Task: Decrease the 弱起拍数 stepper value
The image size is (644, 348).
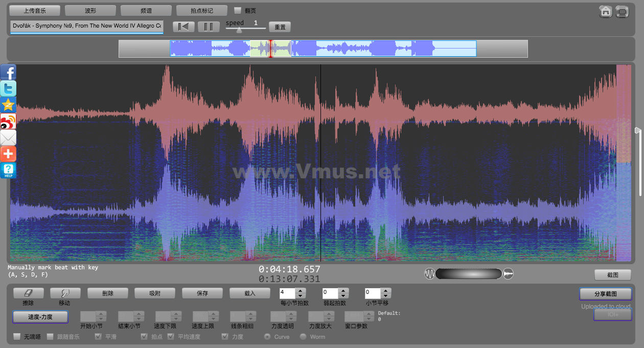Action: pos(343,296)
